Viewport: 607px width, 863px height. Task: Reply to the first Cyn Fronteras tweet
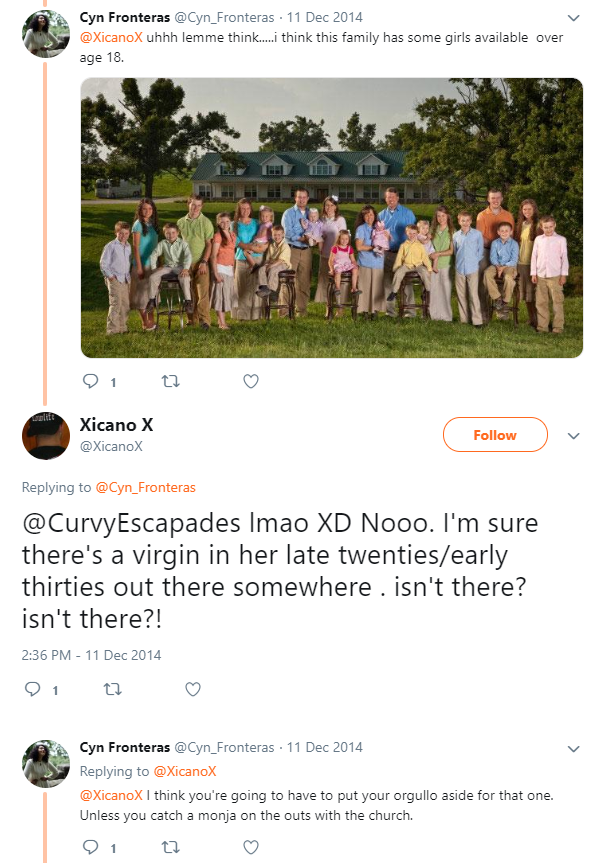click(90, 381)
